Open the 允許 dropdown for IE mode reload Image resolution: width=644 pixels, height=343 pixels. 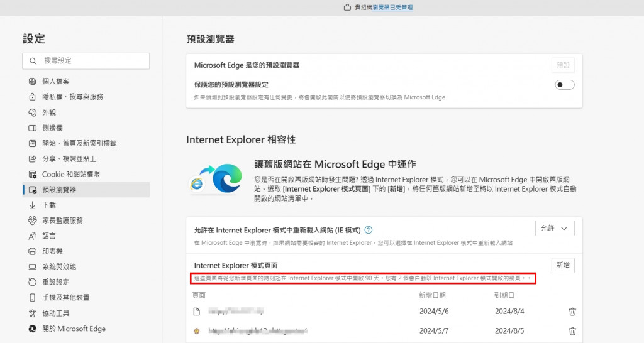[555, 228]
